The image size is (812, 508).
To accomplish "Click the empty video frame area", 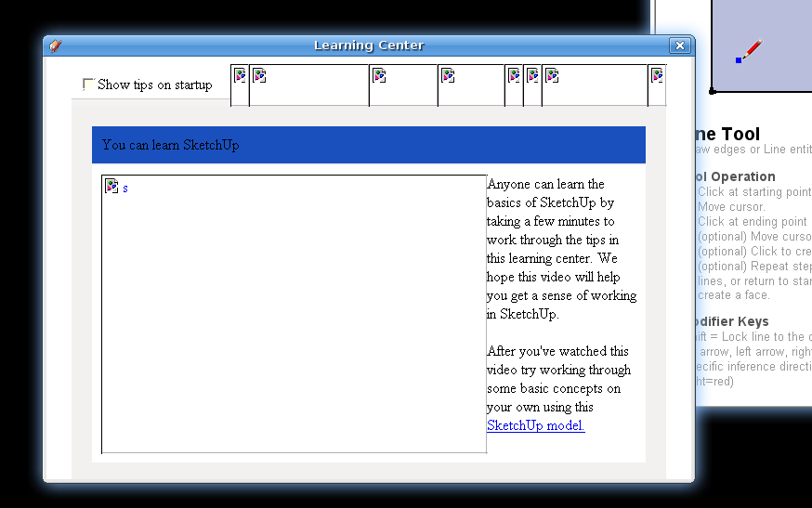I will pos(295,314).
